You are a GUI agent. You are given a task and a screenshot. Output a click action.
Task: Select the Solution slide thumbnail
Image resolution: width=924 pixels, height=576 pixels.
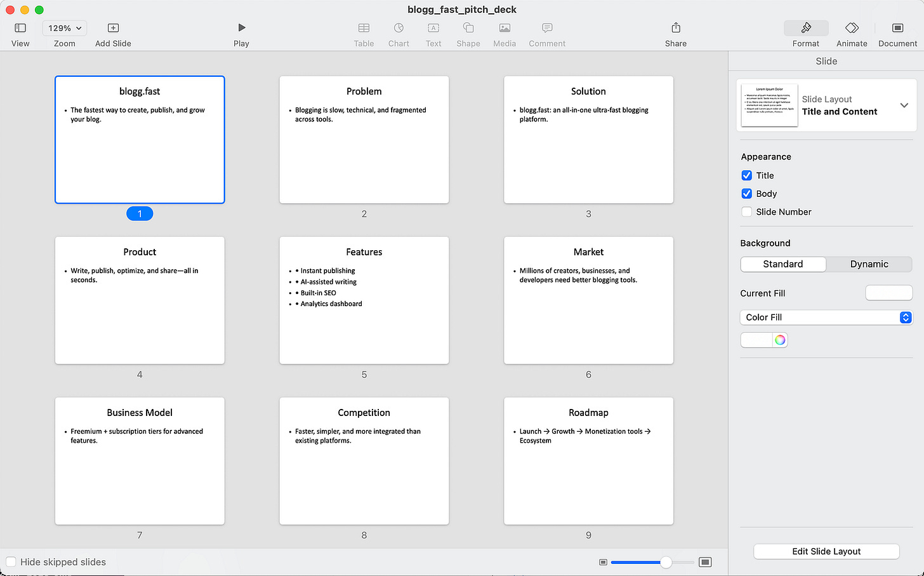(588, 140)
